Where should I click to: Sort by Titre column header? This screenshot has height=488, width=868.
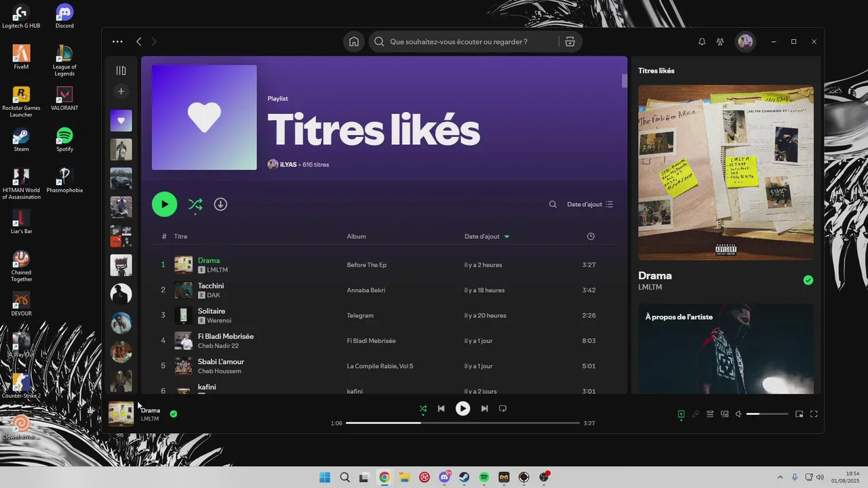click(x=180, y=237)
